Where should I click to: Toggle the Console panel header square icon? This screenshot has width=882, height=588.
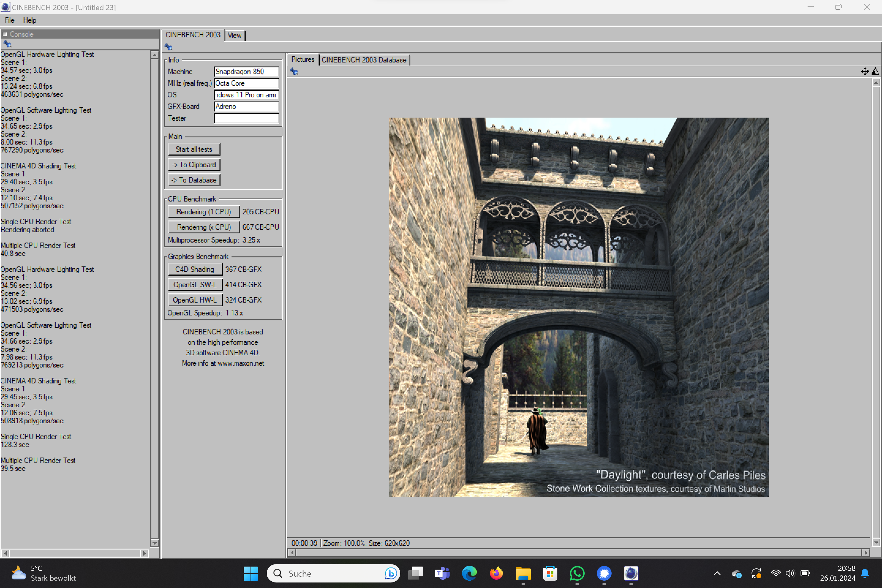(x=5, y=34)
